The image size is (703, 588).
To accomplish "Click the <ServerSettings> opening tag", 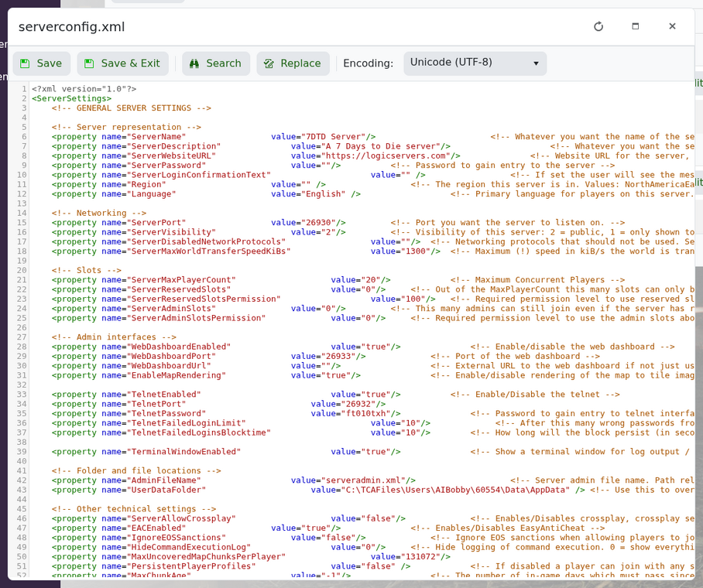I will tap(71, 98).
